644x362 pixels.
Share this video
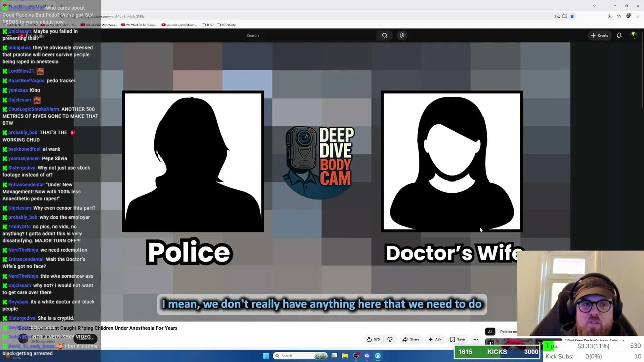point(411,339)
